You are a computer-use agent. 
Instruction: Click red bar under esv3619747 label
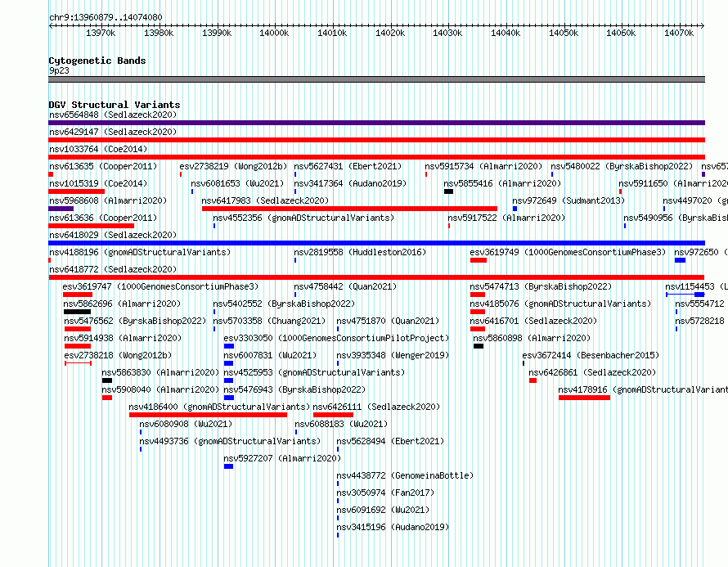[78, 295]
